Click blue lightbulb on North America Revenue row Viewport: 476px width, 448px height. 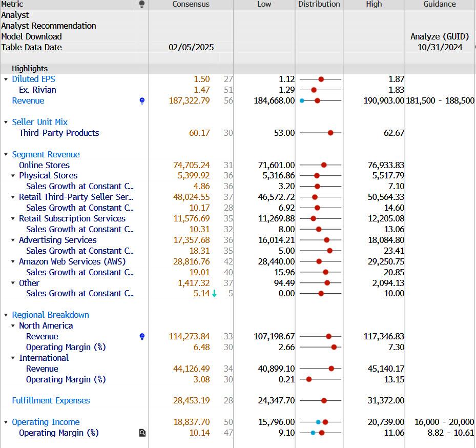pos(142,337)
